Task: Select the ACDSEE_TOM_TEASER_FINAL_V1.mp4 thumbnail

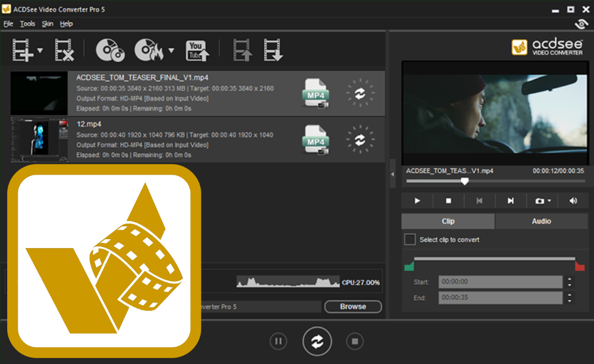Action: coord(39,93)
